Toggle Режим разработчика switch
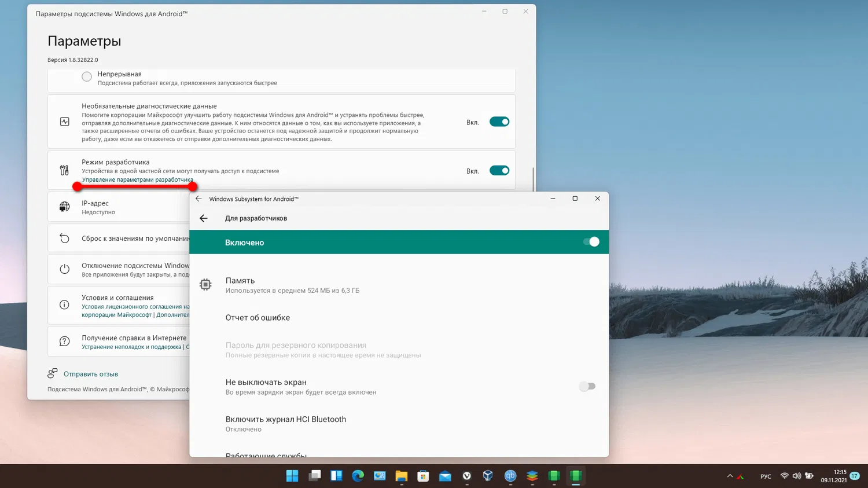The width and height of the screenshot is (868, 488). tap(499, 170)
